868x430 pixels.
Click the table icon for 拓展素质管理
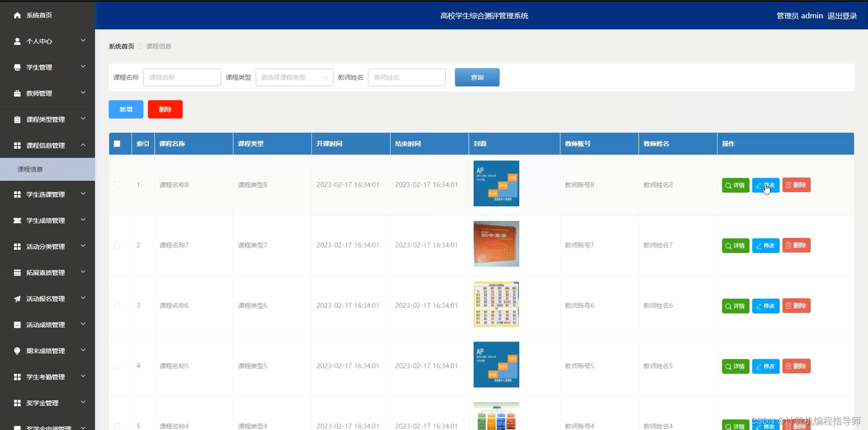coord(17,272)
